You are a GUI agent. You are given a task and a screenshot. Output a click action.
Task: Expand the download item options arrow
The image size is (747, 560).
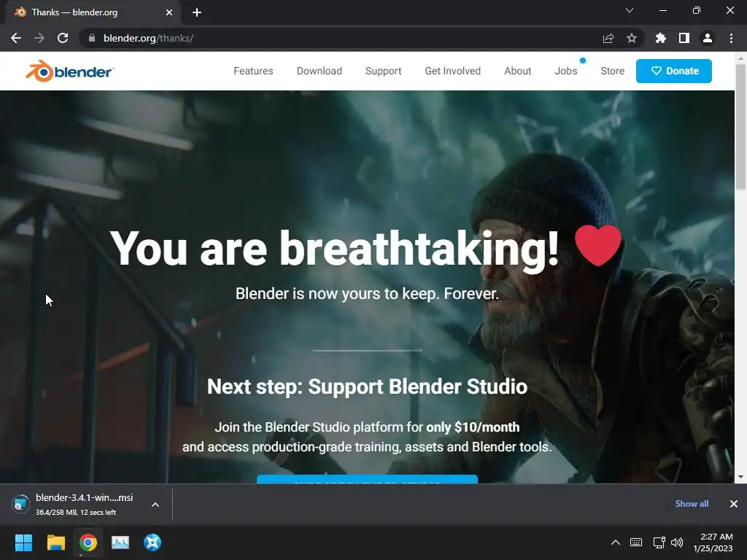pyautogui.click(x=155, y=505)
